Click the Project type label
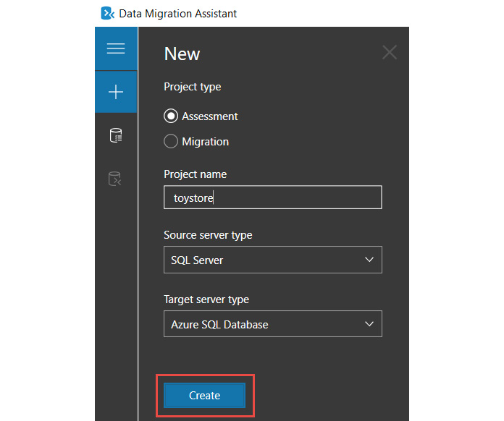The height and width of the screenshot is (421, 504). (193, 87)
